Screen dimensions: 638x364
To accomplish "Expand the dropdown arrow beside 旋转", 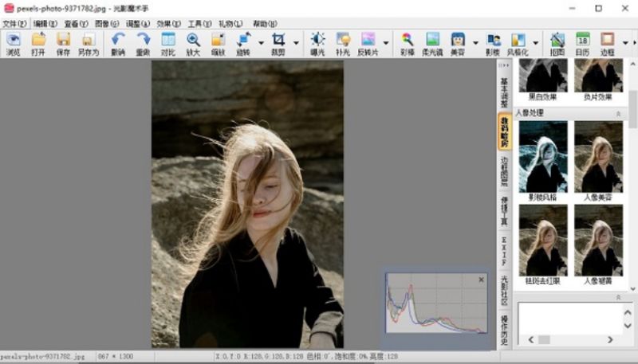I will pos(261,43).
